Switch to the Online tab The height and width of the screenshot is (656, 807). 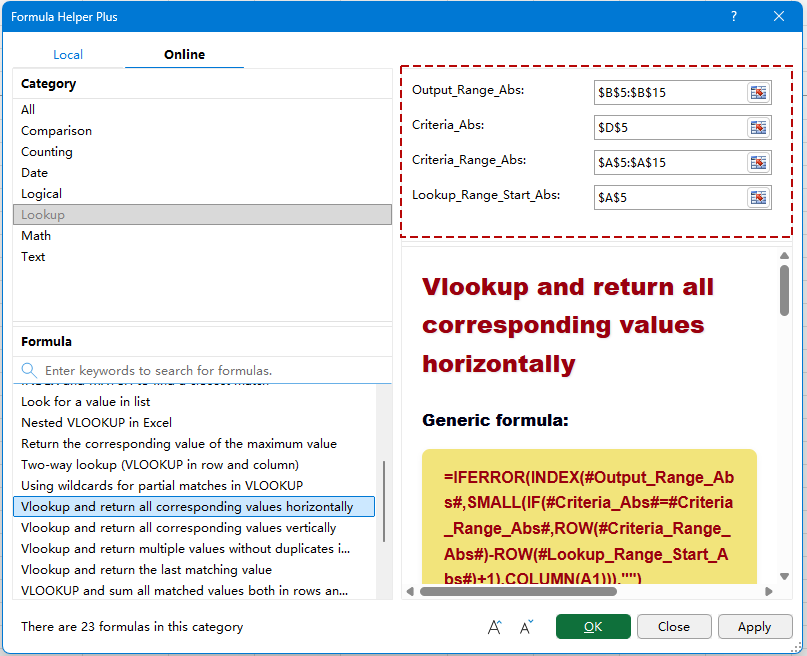click(x=184, y=55)
